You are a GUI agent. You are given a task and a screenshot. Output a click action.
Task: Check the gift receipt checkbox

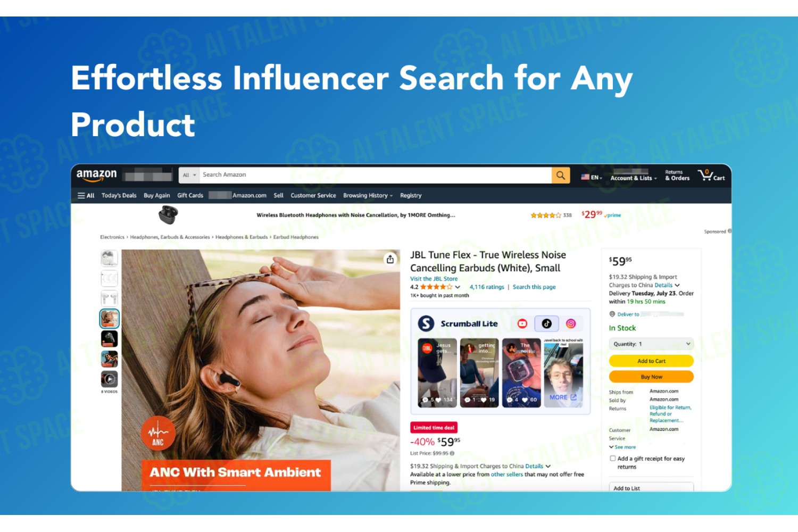(x=612, y=458)
